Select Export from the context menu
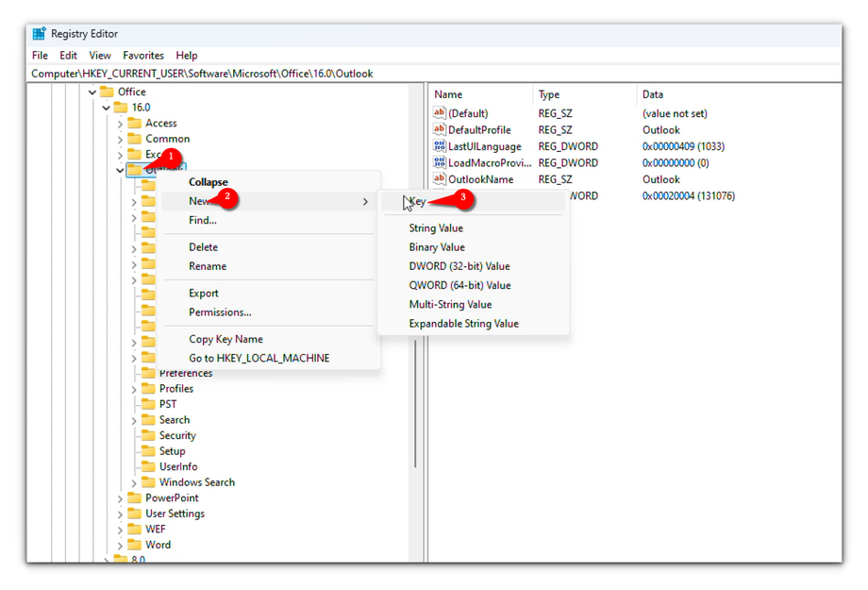The height and width of the screenshot is (590, 868). click(271, 293)
